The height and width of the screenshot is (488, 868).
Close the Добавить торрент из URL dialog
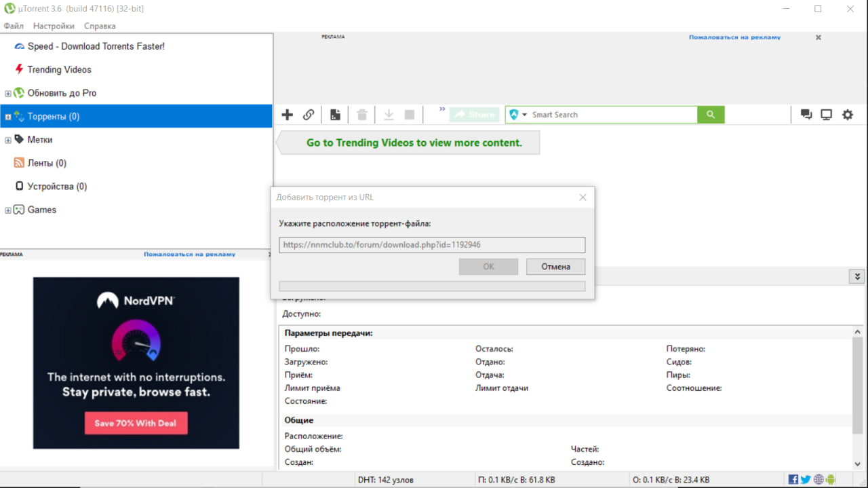(x=583, y=198)
